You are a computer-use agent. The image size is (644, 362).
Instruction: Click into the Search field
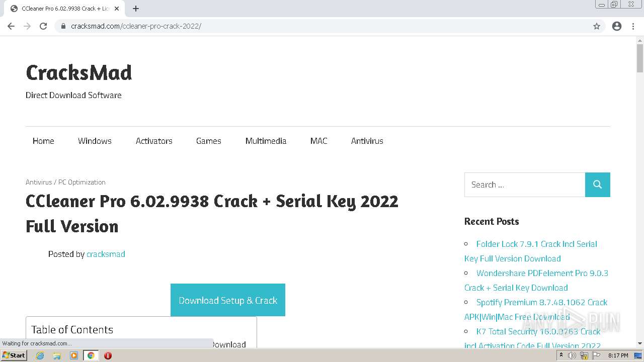click(525, 185)
